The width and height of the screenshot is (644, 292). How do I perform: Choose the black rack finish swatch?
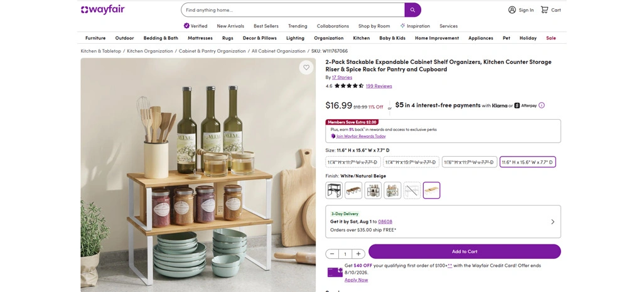334,190
